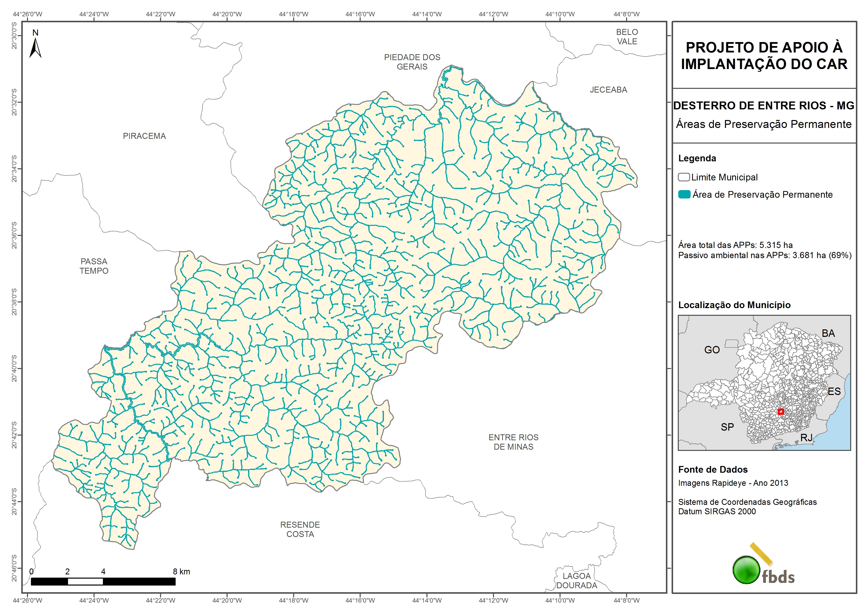This screenshot has height=614, width=868.
Task: Select the PASSA TEMPO municipality label
Action: (94, 266)
